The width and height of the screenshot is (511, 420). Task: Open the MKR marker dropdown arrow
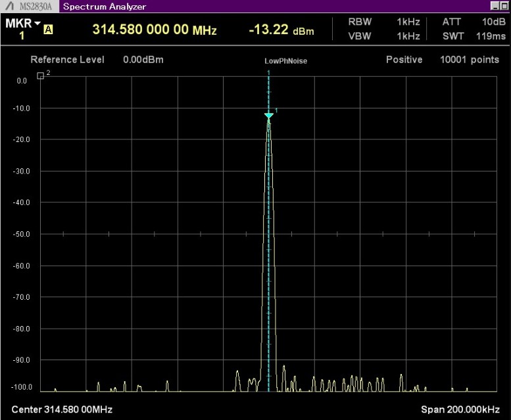pos(37,23)
